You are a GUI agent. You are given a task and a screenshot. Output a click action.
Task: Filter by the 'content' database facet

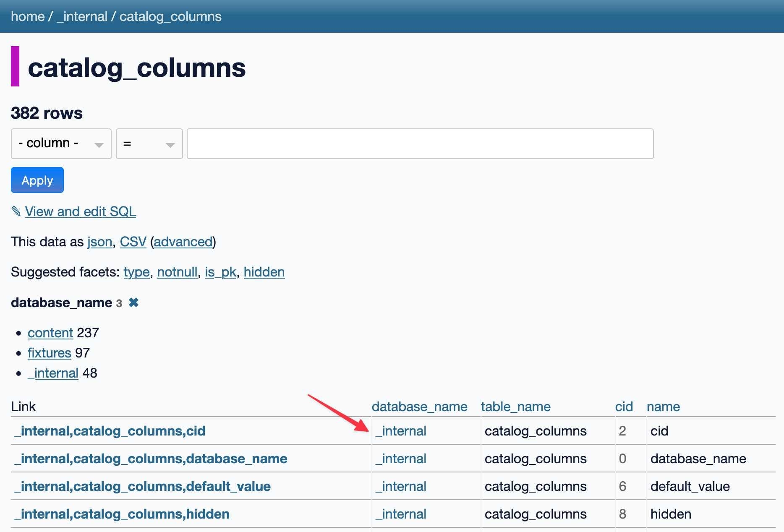click(x=50, y=333)
